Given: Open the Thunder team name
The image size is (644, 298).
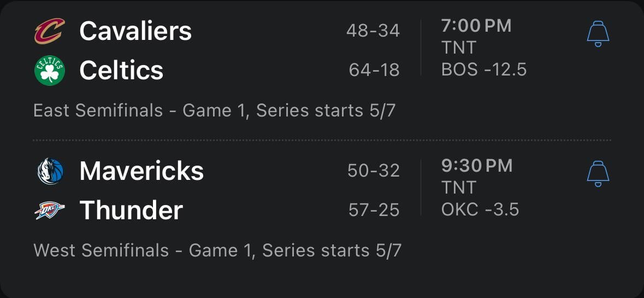Looking at the screenshot, I should (131, 211).
